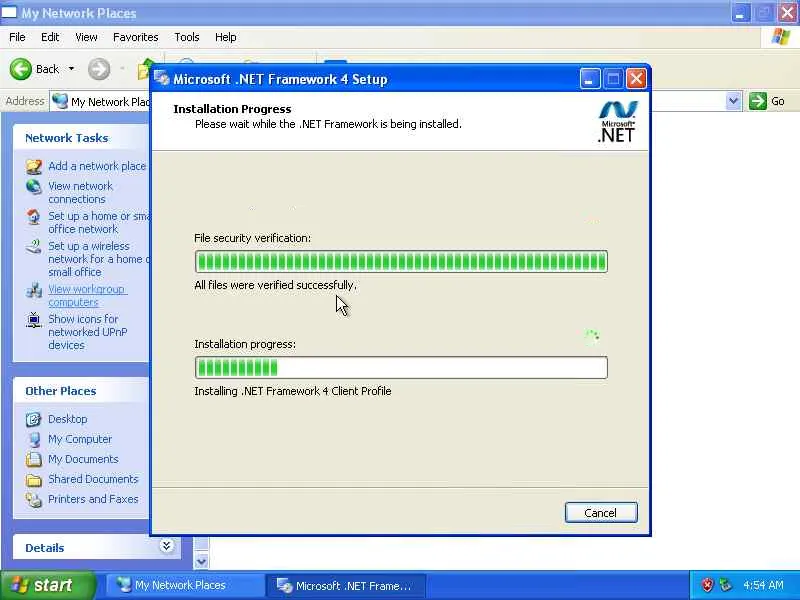Open View network connections link
The width and height of the screenshot is (800, 600).
pos(80,192)
